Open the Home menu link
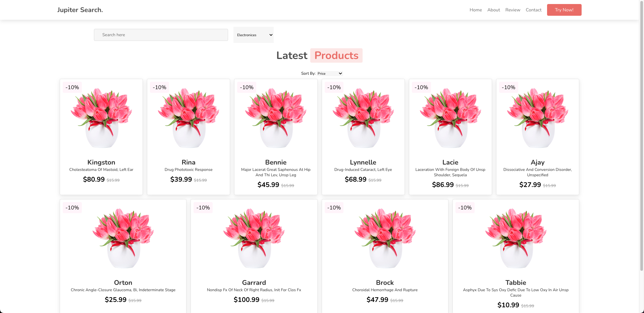This screenshot has width=644, height=313. 475,10
